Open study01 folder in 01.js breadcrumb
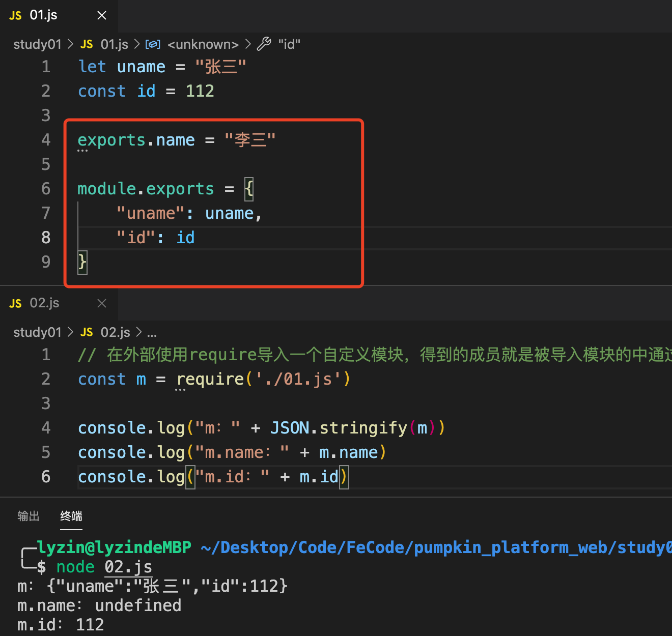 (37, 44)
